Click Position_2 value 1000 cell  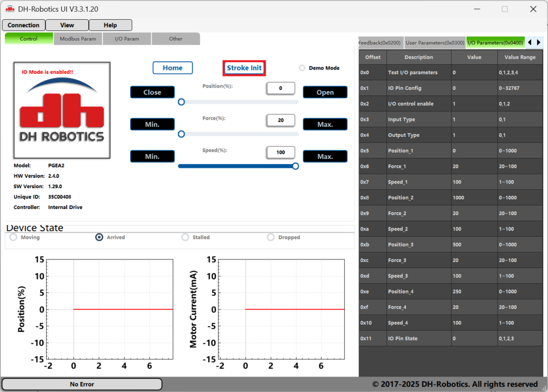pyautogui.click(x=474, y=198)
